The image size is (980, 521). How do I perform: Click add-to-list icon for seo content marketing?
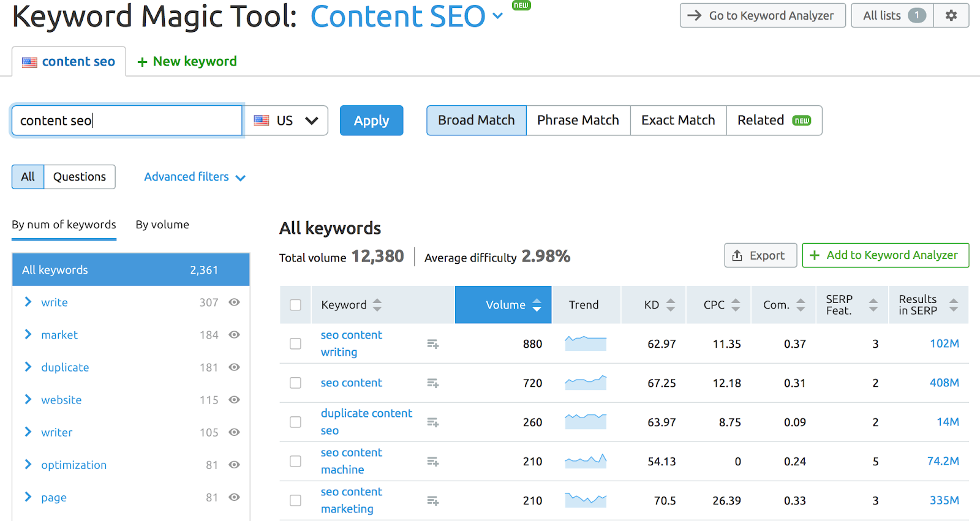pyautogui.click(x=433, y=501)
